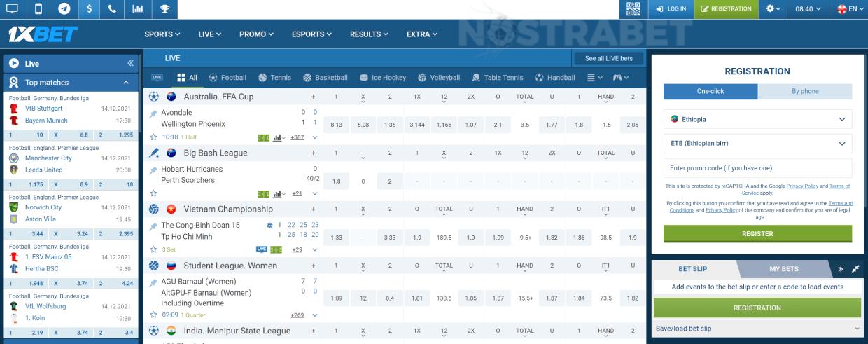The height and width of the screenshot is (344, 868).
Task: Open the callback phone icon
Action: [113, 9]
